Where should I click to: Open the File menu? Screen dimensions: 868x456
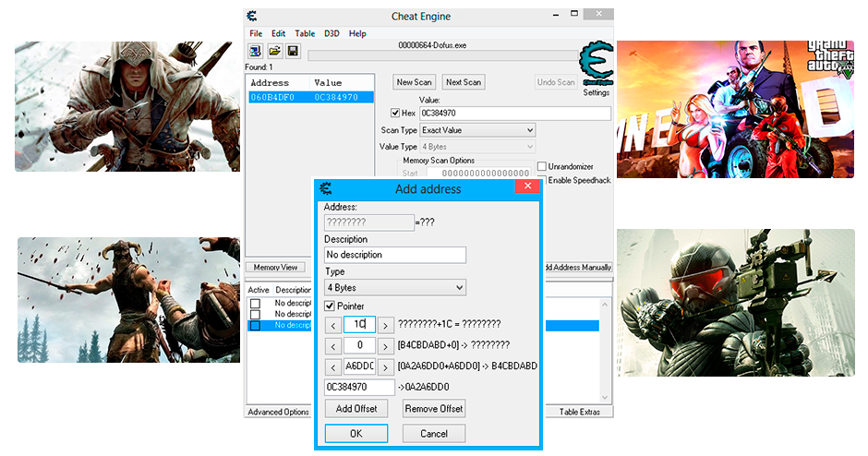[x=256, y=34]
